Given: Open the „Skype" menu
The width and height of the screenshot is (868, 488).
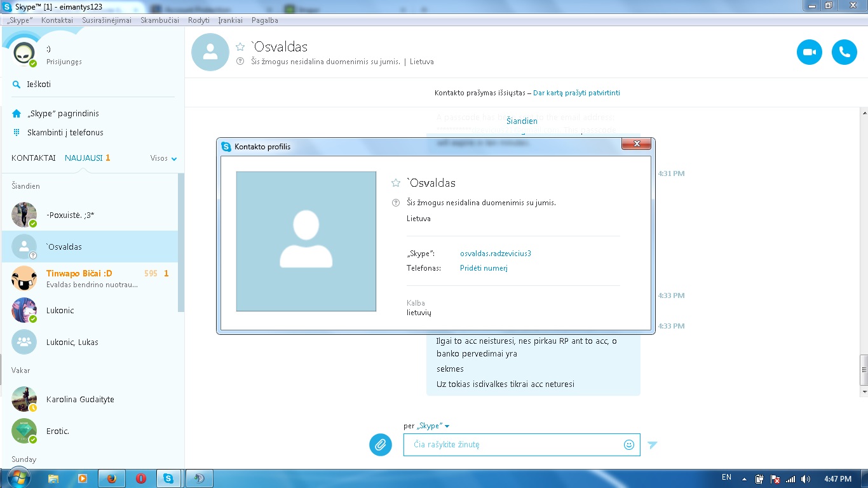Looking at the screenshot, I should 20,20.
